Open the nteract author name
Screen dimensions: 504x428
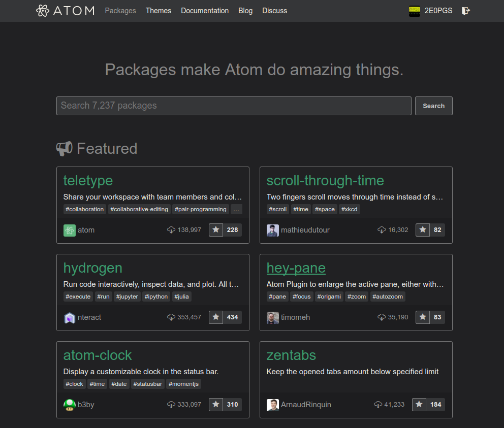(x=89, y=317)
